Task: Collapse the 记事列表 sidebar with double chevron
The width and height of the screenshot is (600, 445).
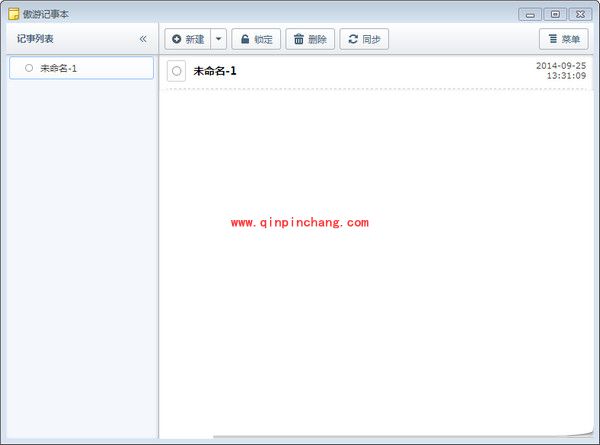Action: pyautogui.click(x=143, y=39)
